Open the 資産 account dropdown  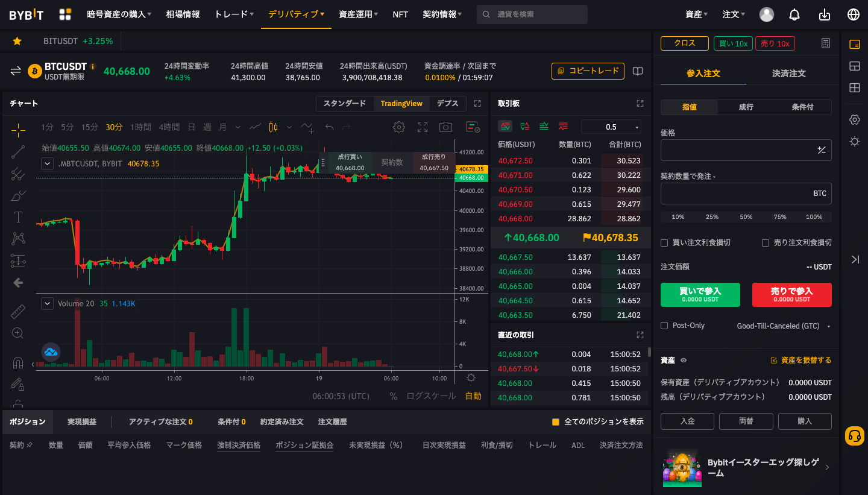click(696, 14)
